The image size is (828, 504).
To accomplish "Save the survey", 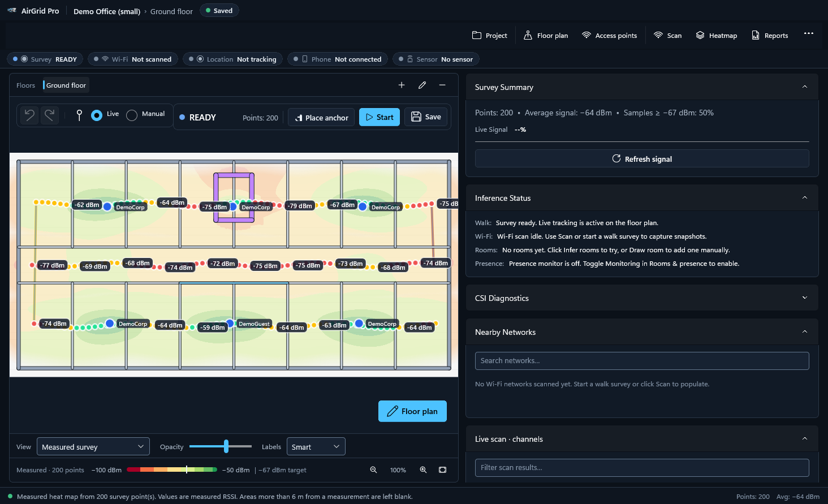I will [x=426, y=117].
